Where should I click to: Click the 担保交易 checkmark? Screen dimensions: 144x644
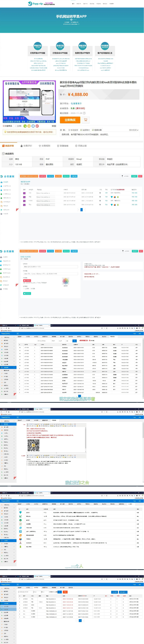[x=93, y=130]
